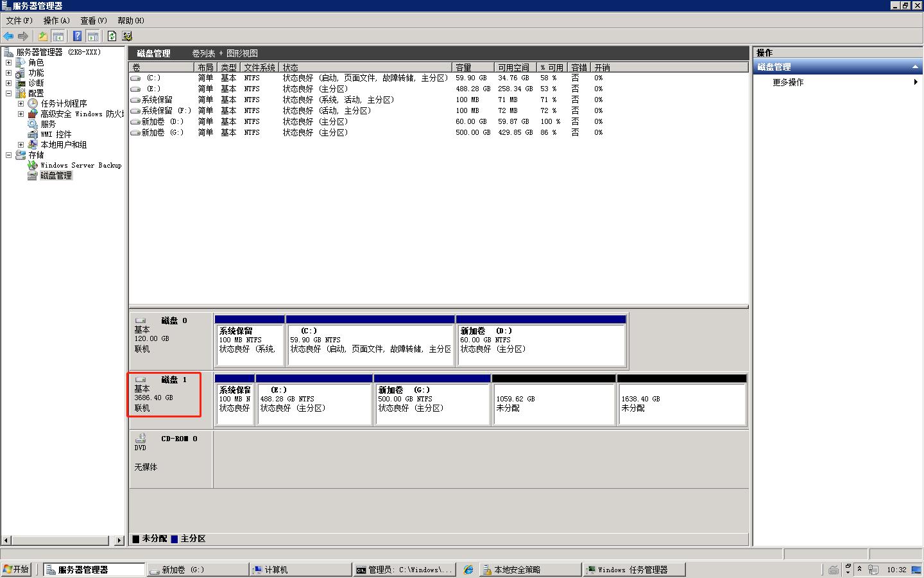Screen dimensions: 924x578
Task: Open Internet Explorer from the taskbar
Action: pos(468,570)
